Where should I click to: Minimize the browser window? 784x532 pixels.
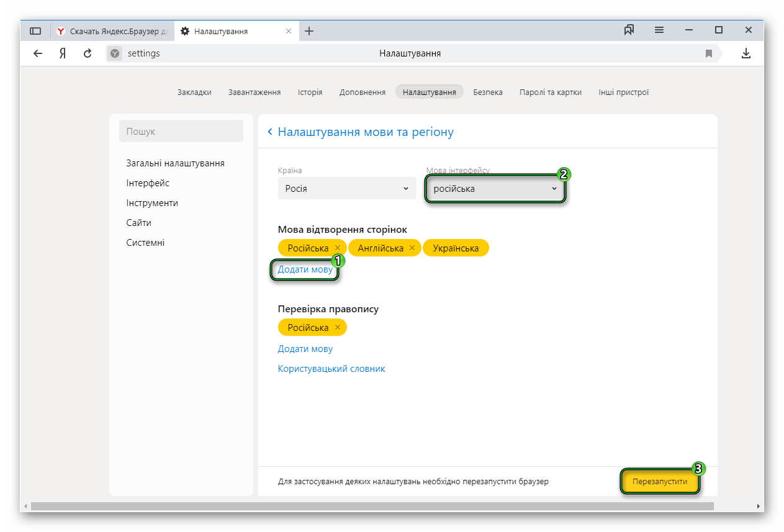(689, 30)
